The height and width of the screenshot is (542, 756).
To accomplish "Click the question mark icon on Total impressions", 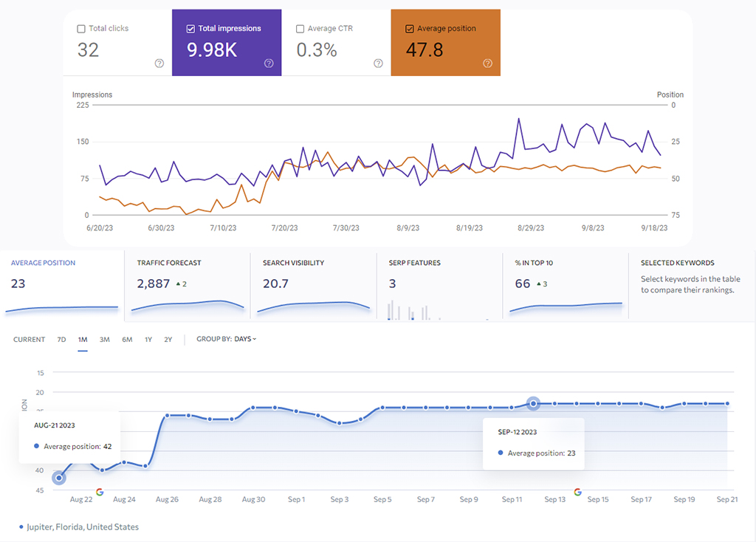I will 269,64.
